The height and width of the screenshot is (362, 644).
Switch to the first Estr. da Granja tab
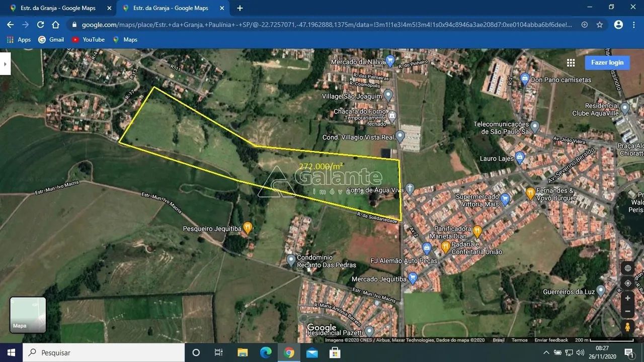(x=58, y=8)
